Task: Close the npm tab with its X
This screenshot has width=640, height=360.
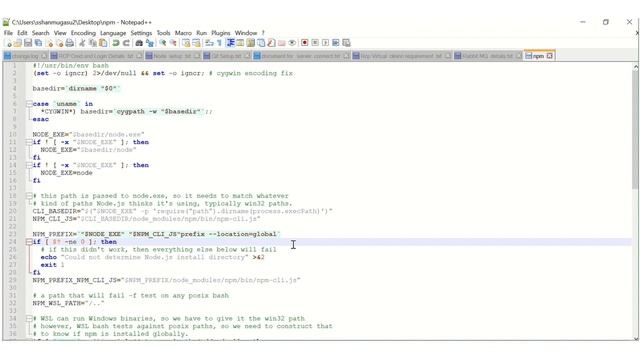Action: pos(549,56)
